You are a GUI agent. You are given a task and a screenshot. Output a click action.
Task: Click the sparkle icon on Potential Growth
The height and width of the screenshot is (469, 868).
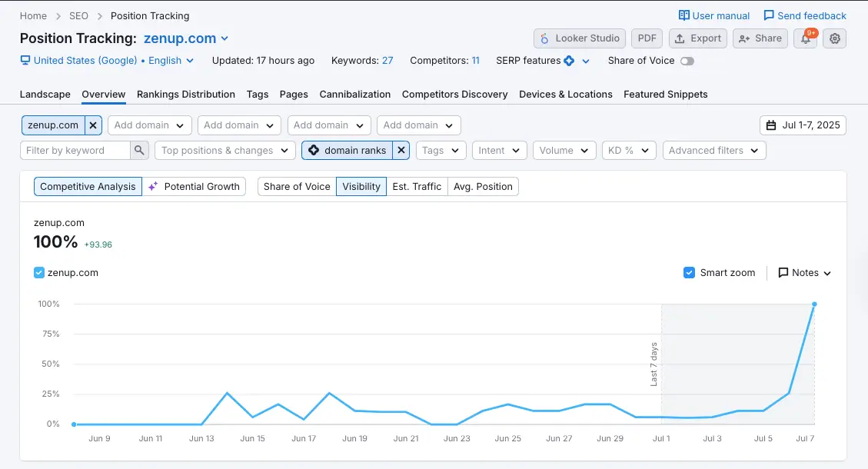pyautogui.click(x=153, y=187)
